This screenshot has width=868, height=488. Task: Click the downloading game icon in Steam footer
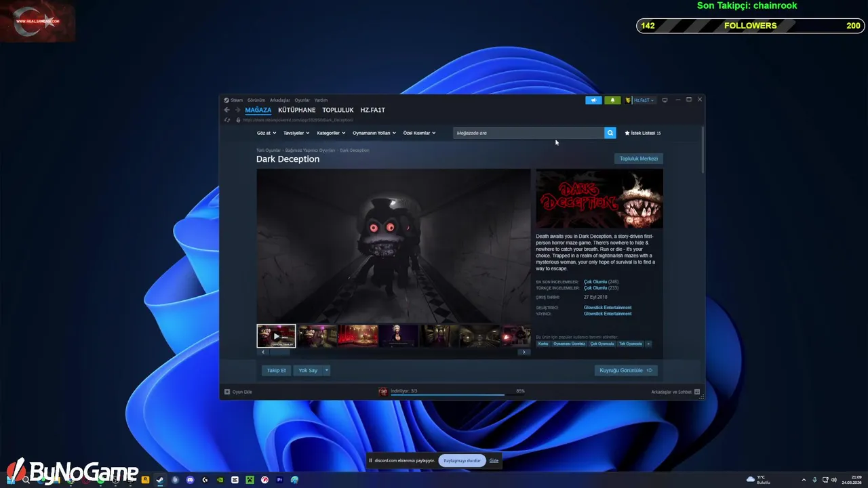tap(383, 392)
